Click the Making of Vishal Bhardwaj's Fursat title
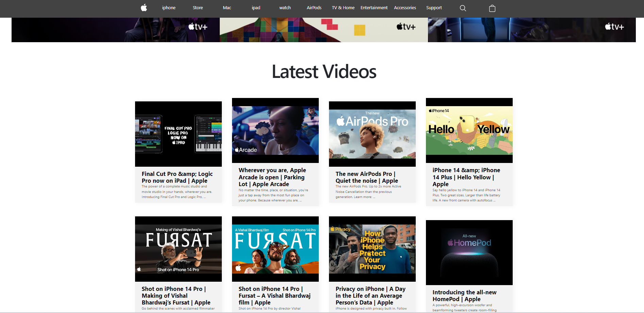This screenshot has height=313, width=644. point(176,296)
